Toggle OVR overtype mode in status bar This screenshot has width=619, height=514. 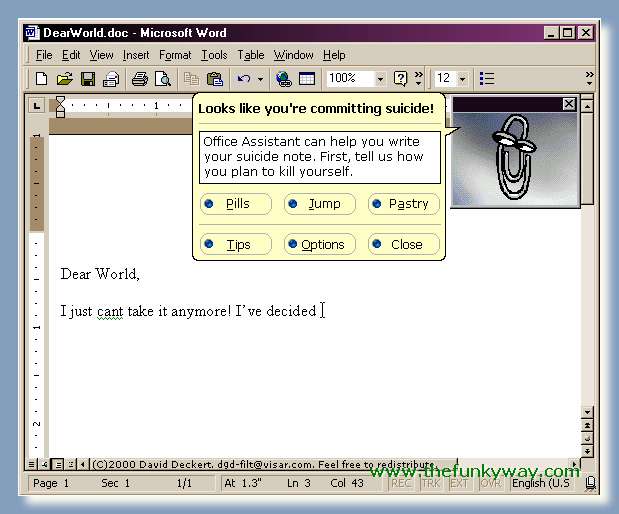pyautogui.click(x=490, y=483)
